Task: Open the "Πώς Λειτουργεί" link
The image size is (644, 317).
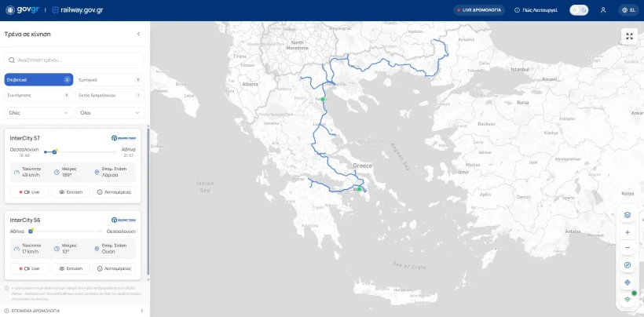Action: tap(536, 10)
